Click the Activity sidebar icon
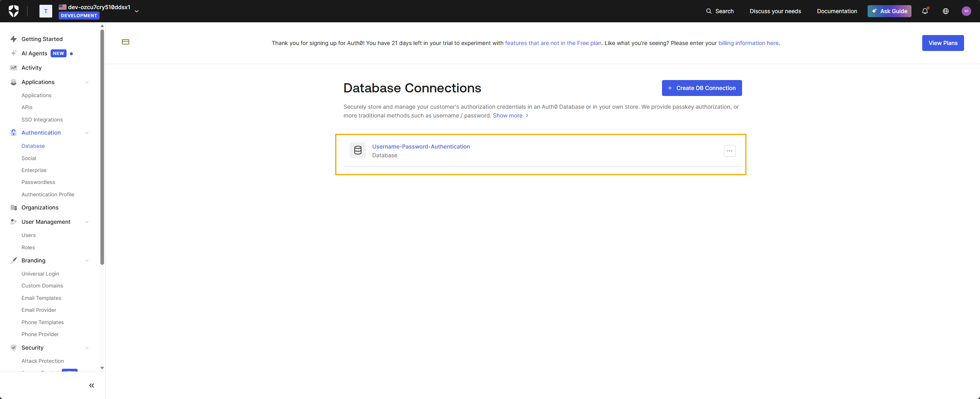Image resolution: width=980 pixels, height=399 pixels. pos(13,67)
